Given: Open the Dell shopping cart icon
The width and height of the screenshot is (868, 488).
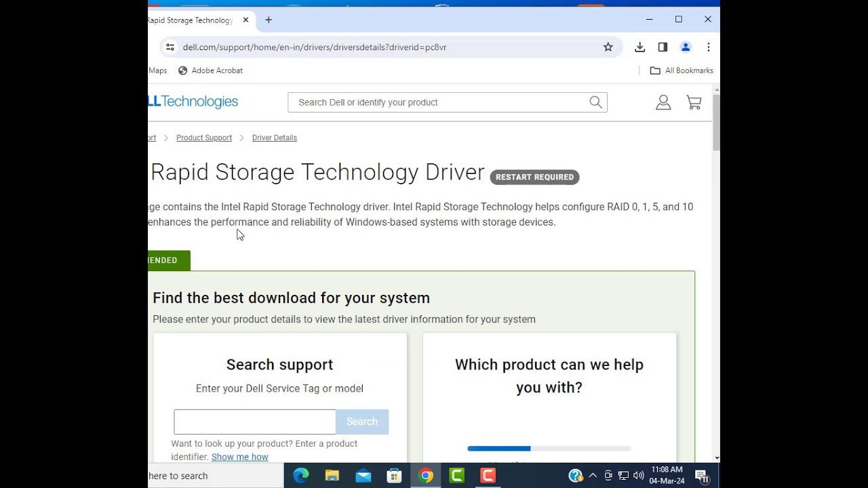Looking at the screenshot, I should [x=694, y=102].
